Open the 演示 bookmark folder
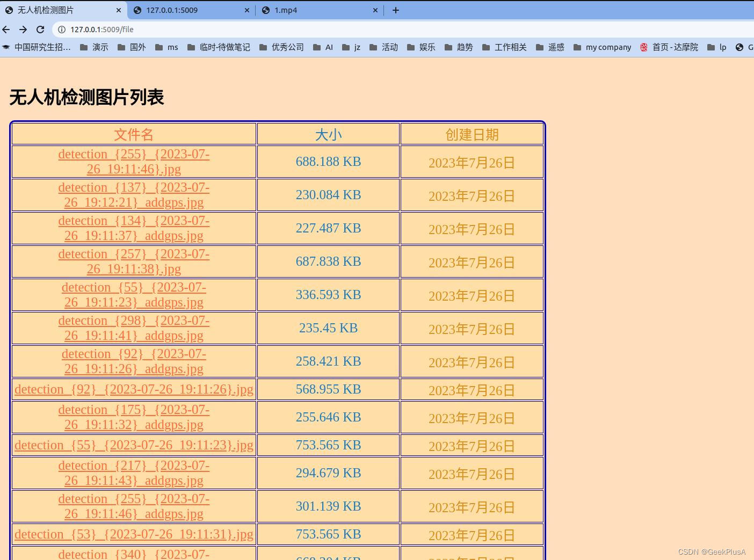The width and height of the screenshot is (754, 560). 94,47
